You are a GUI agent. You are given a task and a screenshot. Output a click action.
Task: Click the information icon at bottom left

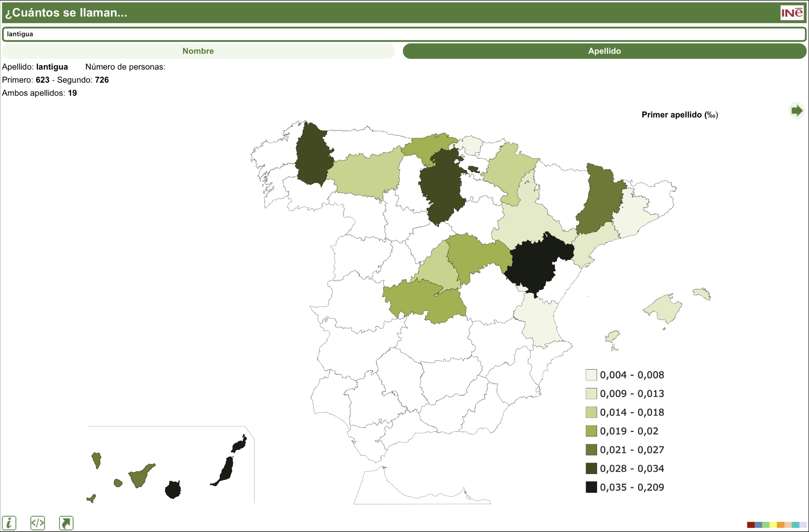9,523
